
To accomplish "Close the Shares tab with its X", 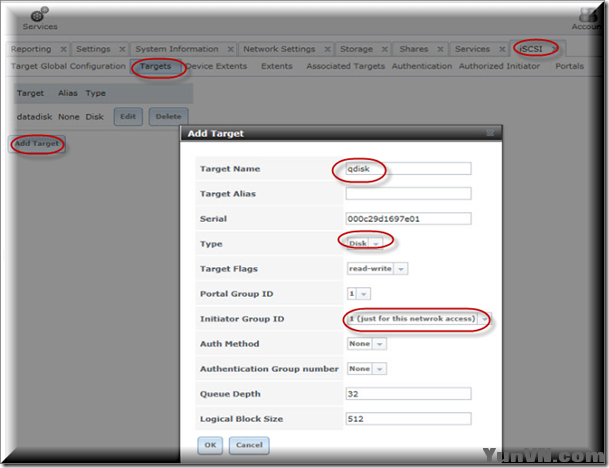I will click(440, 49).
